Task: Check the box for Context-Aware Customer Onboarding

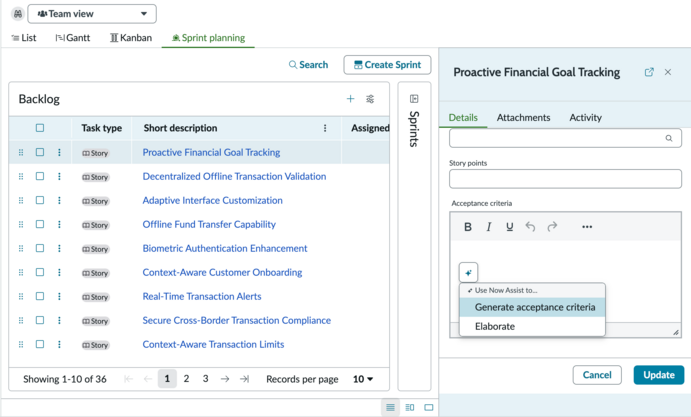Action: pyautogui.click(x=40, y=272)
